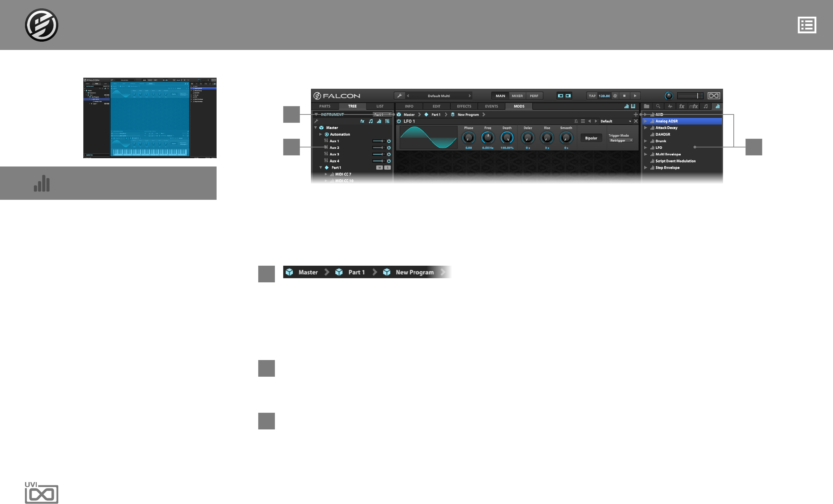The height and width of the screenshot is (504, 833).
Task: Click the plus icon to add modulation
Action: click(636, 114)
